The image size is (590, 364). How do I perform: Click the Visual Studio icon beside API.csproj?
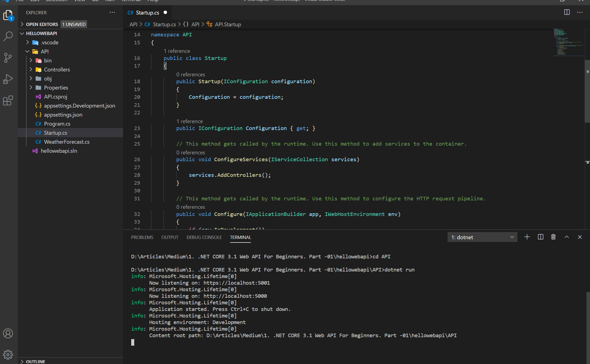[x=38, y=97]
